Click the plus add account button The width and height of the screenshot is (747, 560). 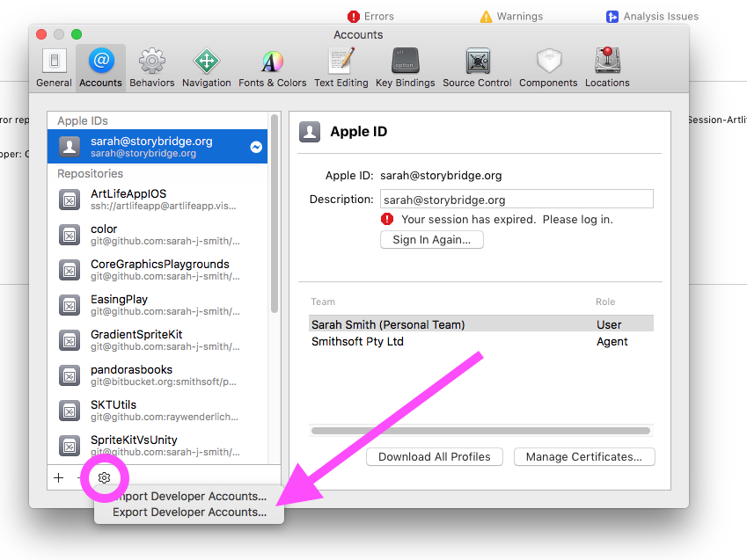59,477
